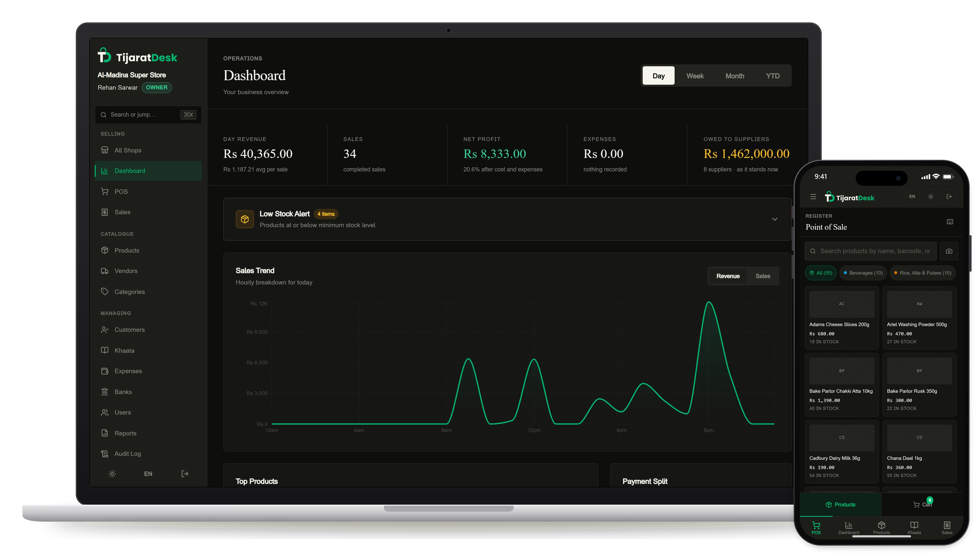Open Customers page

point(148,330)
